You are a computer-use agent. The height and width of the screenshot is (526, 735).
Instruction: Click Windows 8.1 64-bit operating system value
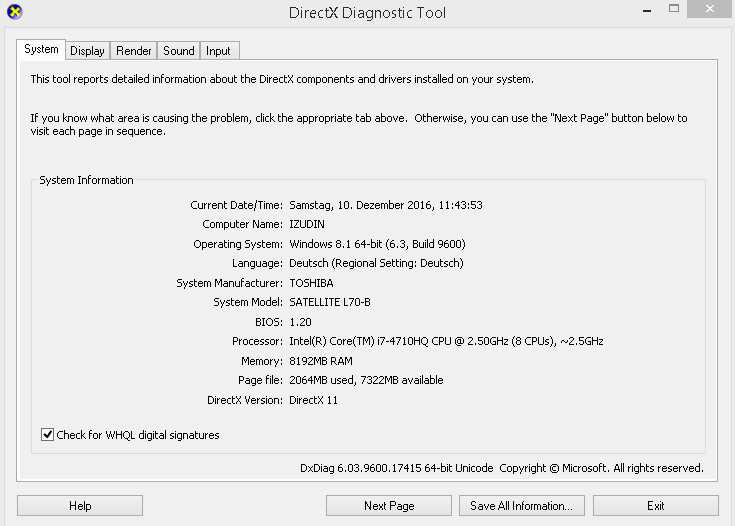(x=377, y=244)
